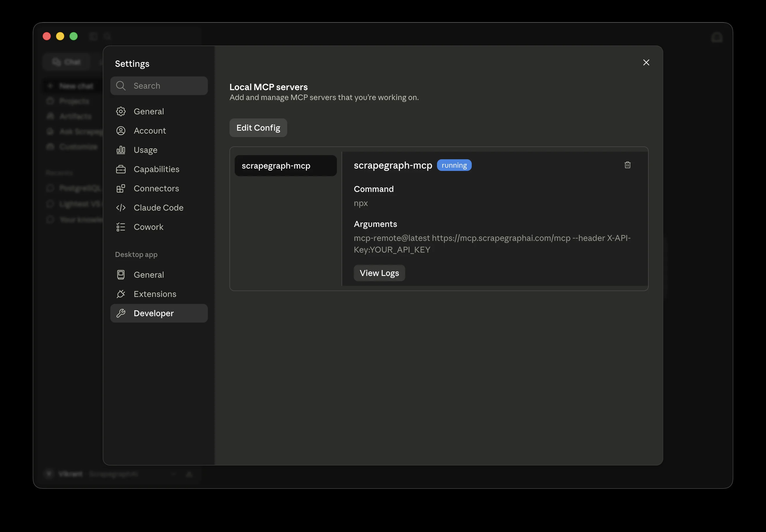Delete scrapegraph-mcp server via trash icon
Image resolution: width=766 pixels, height=532 pixels.
coord(628,165)
